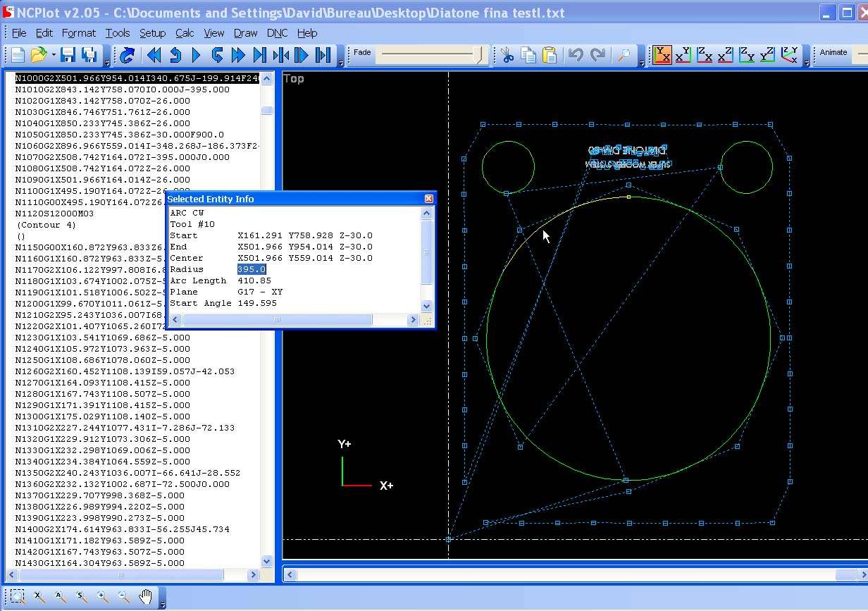Redraw the plot with the curved arrow icon
Screen dimensions: 868x611
(x=127, y=55)
